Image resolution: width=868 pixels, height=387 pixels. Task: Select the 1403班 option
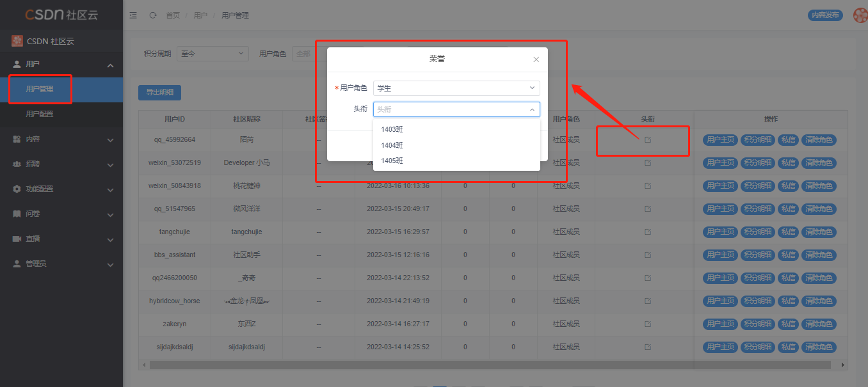pos(456,129)
